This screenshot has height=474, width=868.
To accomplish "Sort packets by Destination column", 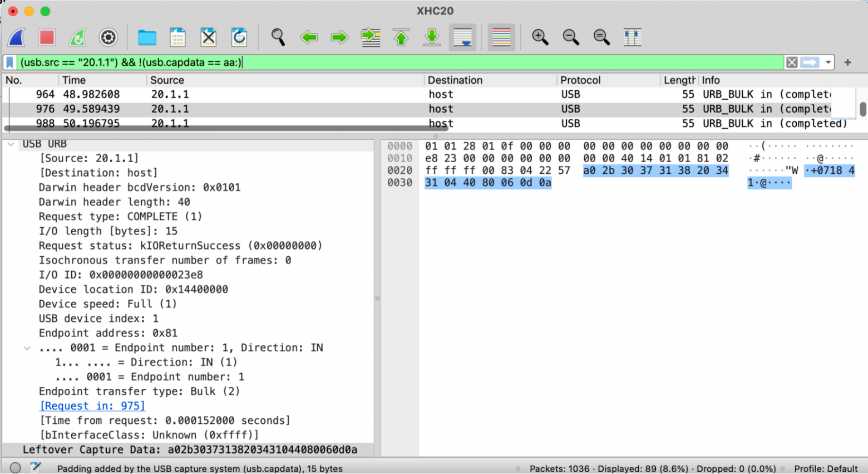I will coord(491,80).
